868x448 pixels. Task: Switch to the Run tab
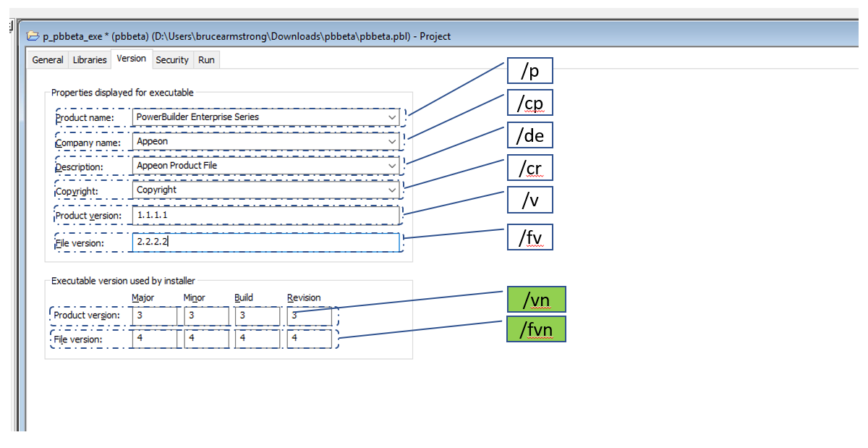[x=206, y=60]
